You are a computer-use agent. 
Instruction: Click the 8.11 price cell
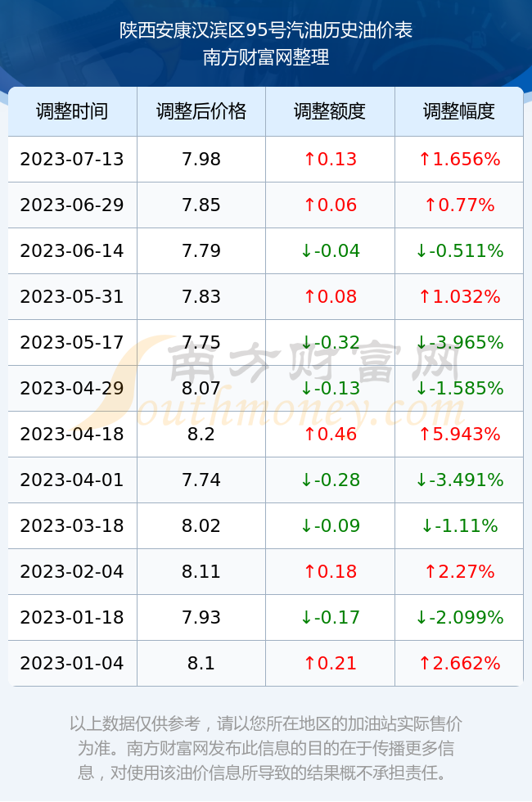(x=201, y=571)
